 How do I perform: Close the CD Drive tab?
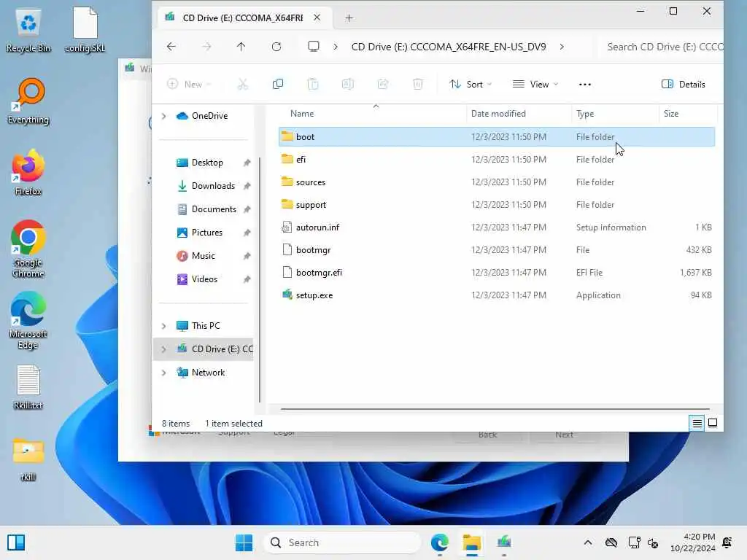click(x=317, y=17)
